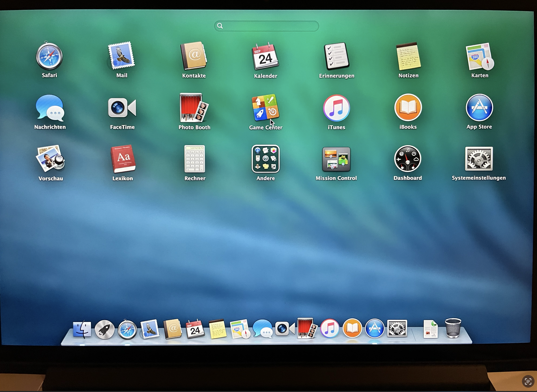Launch Mail from the Launchpad grid

pos(121,56)
